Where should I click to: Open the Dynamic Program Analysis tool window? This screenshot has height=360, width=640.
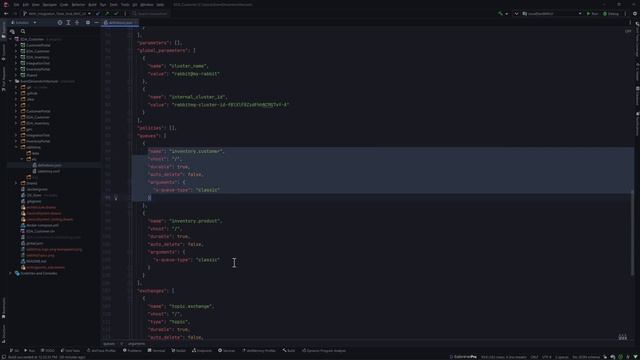(324, 350)
